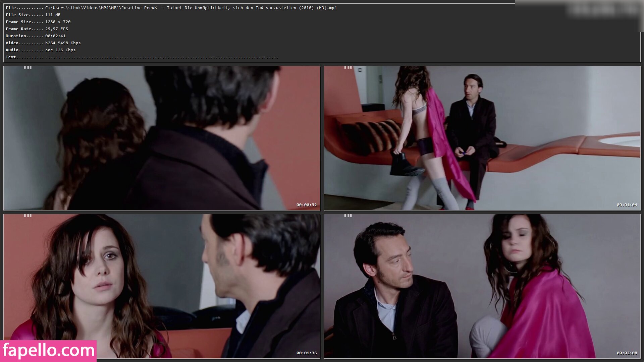This screenshot has height=362, width=644.
Task: Click the channel logo in bottom-right thumbnail
Action: click(x=348, y=216)
